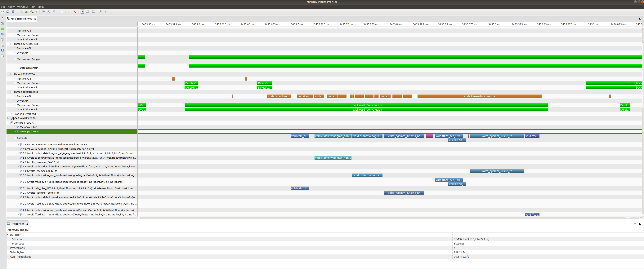Open a new profiling session
Image resolution: width=644 pixels, height=269 pixels.
coord(2,12)
